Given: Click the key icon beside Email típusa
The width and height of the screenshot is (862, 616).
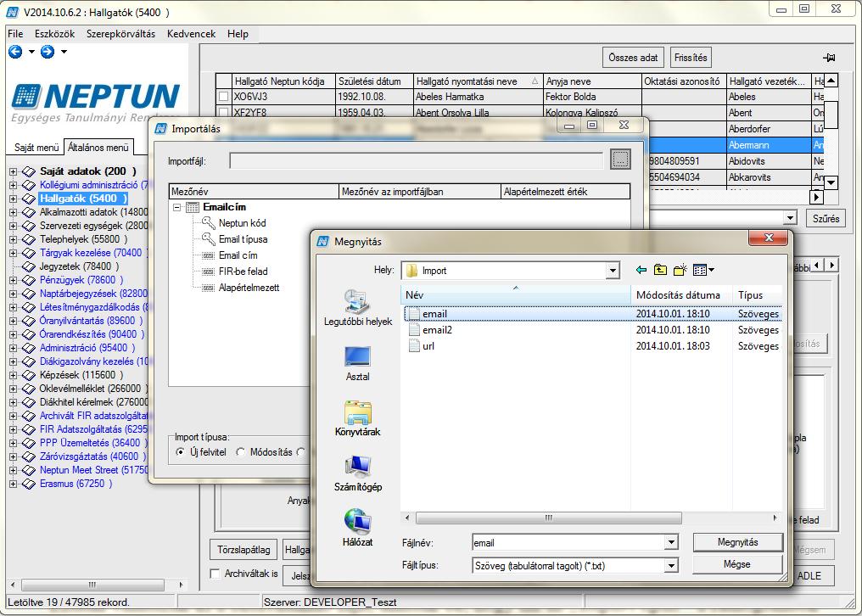Looking at the screenshot, I should tap(209, 238).
